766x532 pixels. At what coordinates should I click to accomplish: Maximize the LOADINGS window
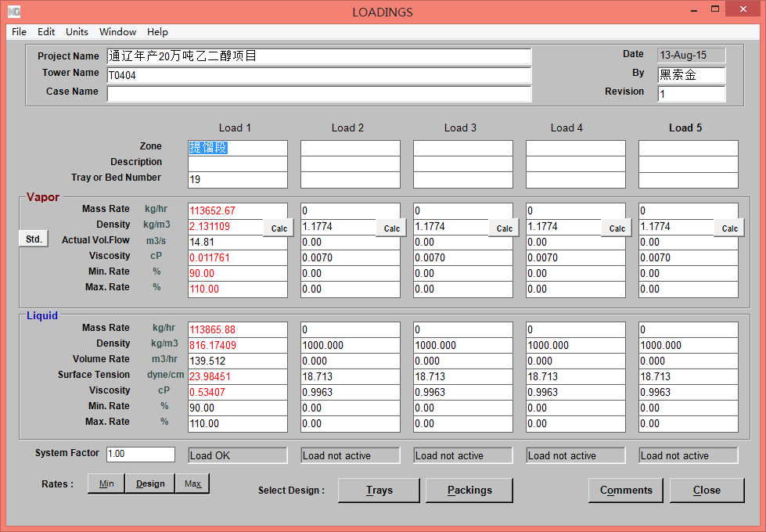[x=715, y=9]
